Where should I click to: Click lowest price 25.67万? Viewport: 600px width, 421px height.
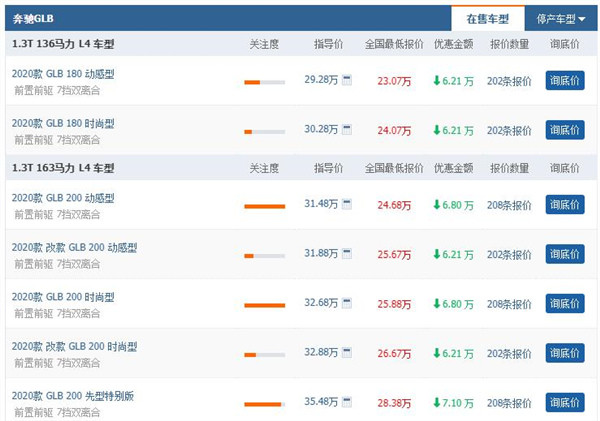(x=394, y=255)
